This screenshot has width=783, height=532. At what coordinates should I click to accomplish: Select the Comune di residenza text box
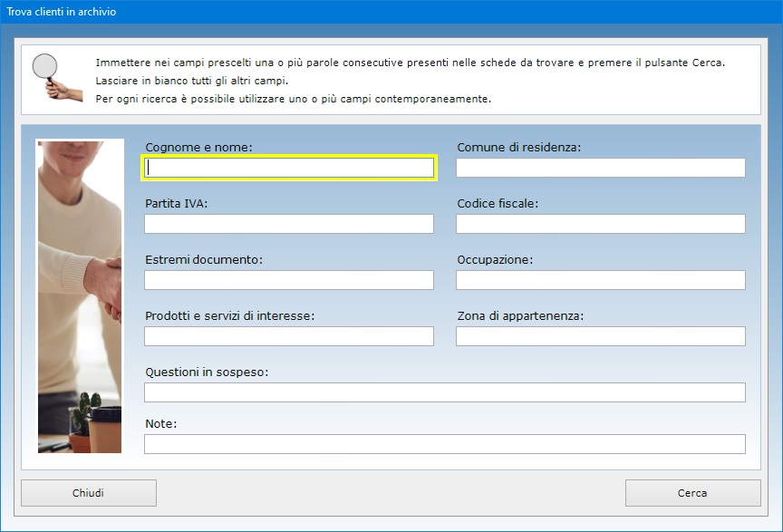pos(600,168)
